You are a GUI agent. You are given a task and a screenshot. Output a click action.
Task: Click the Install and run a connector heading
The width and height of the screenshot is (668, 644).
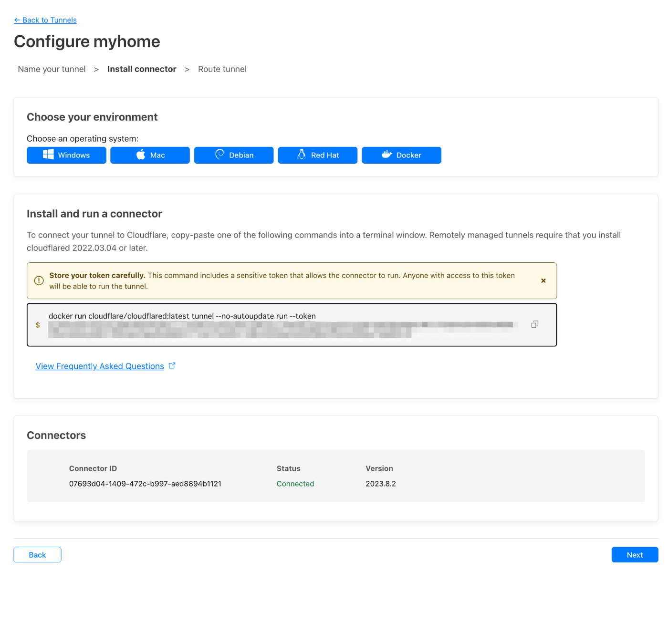pyautogui.click(x=94, y=214)
